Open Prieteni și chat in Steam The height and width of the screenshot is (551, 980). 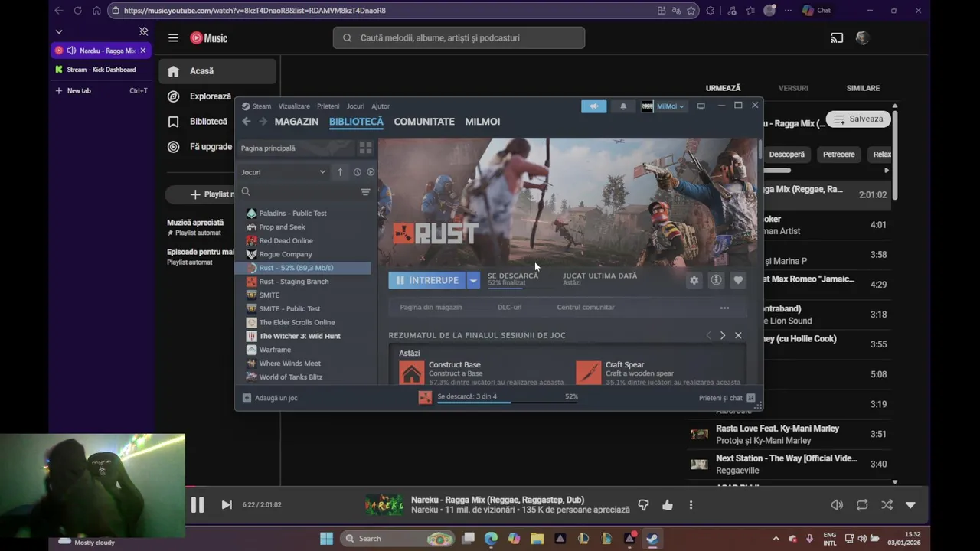(727, 398)
